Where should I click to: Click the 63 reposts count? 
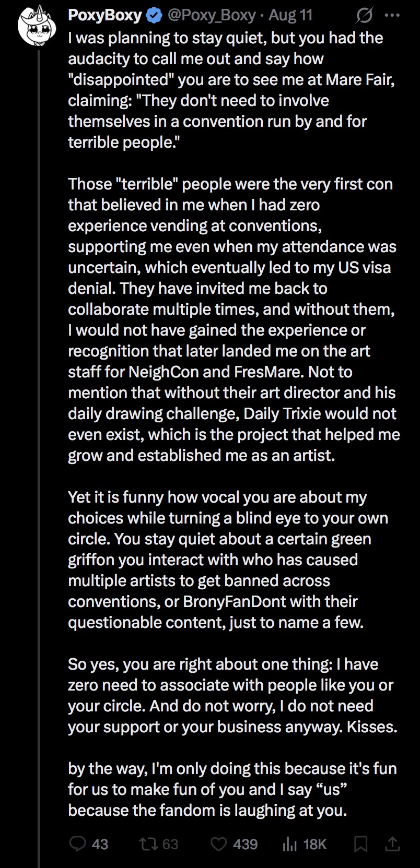[170, 844]
